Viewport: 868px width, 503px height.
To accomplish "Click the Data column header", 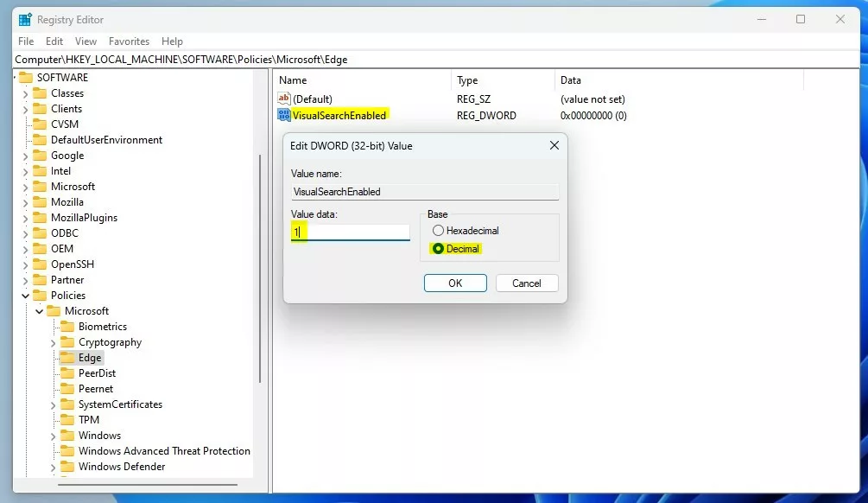I will [679, 80].
